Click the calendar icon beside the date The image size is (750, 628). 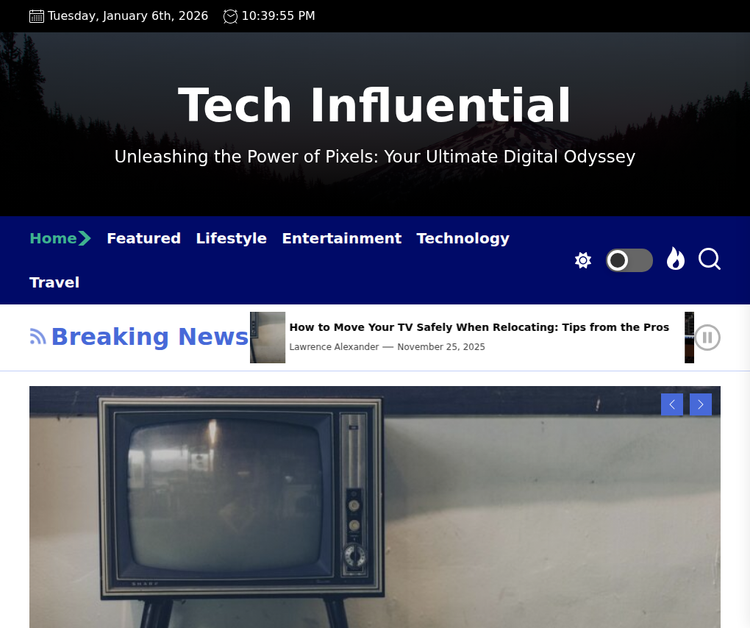click(37, 16)
